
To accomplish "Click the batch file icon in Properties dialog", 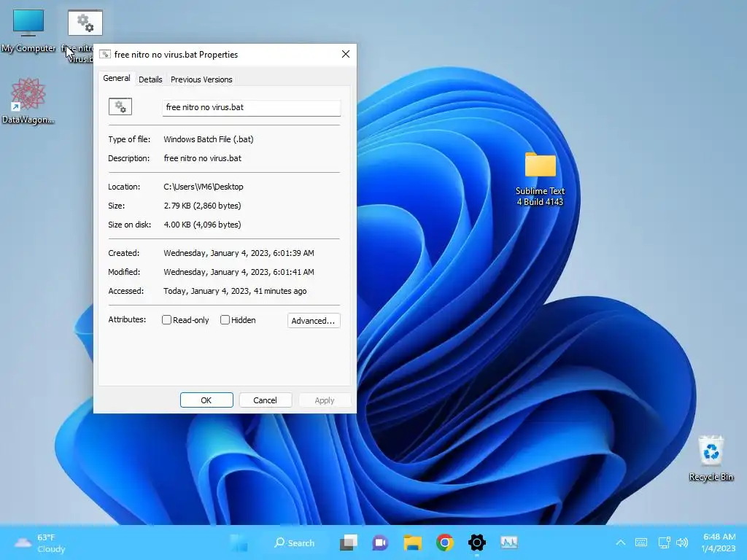I will (x=120, y=106).
